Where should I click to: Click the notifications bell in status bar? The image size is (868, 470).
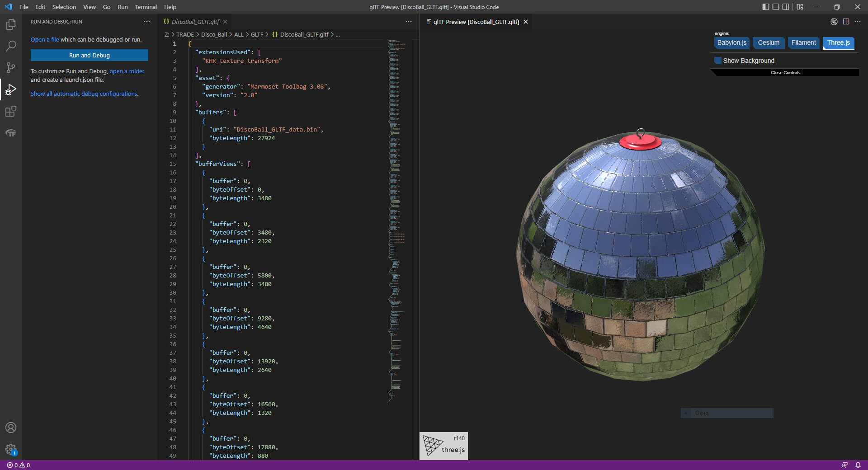(x=858, y=465)
